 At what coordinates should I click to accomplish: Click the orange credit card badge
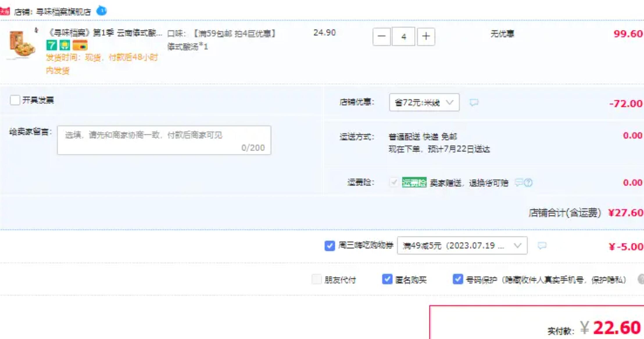[x=80, y=45]
